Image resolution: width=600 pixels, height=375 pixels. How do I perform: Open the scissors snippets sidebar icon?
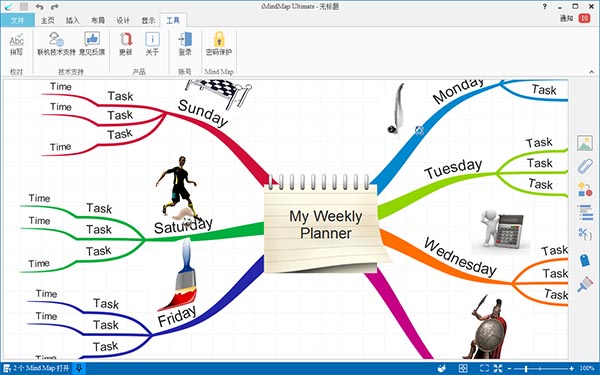tap(585, 234)
